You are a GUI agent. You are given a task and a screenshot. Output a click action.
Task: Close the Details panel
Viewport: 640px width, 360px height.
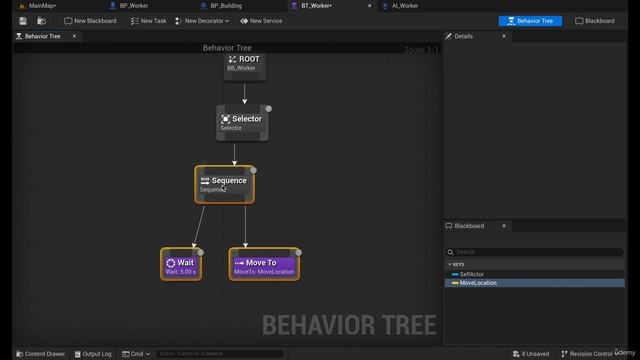coord(504,36)
